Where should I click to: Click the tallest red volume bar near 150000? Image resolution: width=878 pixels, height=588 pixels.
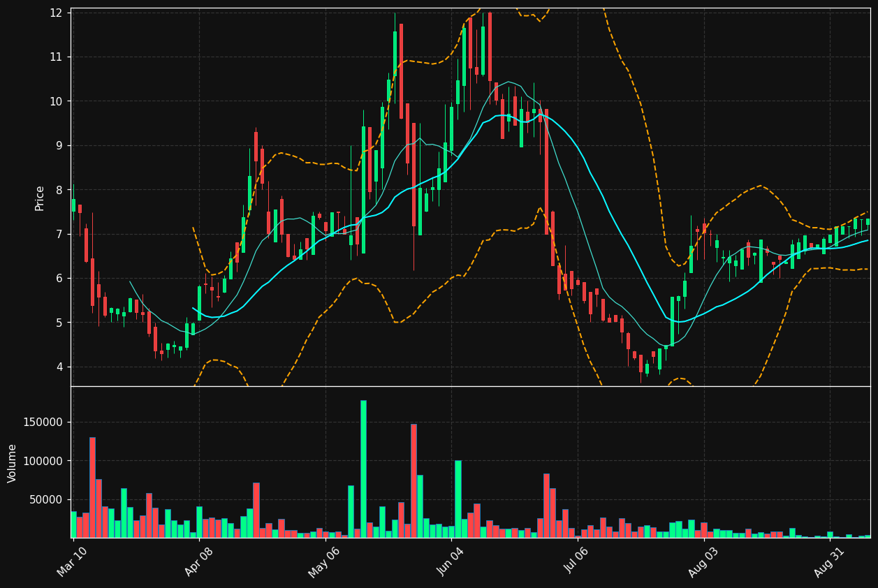pos(414,480)
